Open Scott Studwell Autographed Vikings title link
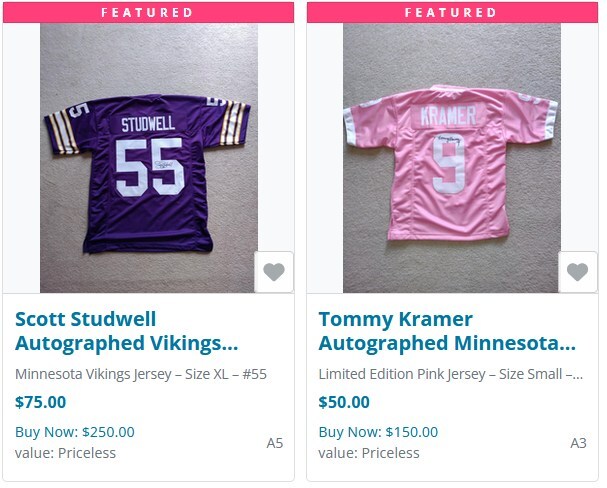This screenshot has width=607, height=488. [x=127, y=331]
